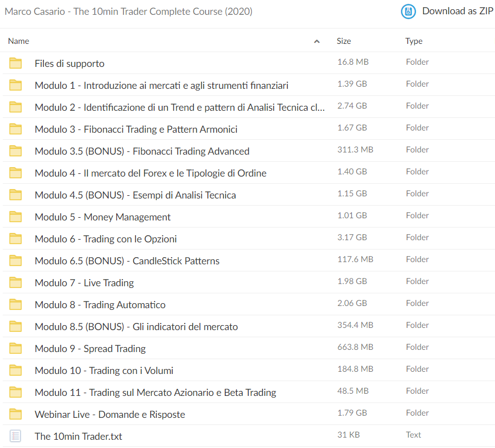Click folder icon for Modulo 11 Beta Trading
Screen dimensions: 495x448
click(x=15, y=393)
